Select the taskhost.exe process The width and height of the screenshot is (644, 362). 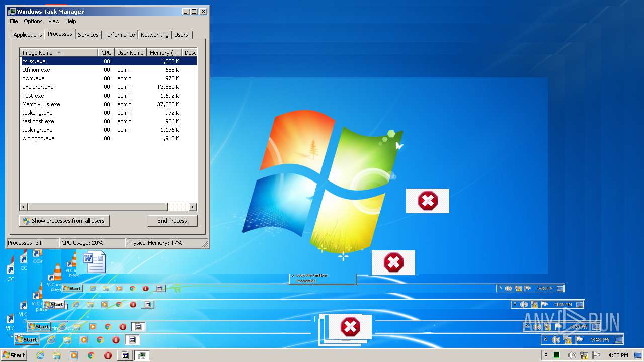[x=108, y=121]
